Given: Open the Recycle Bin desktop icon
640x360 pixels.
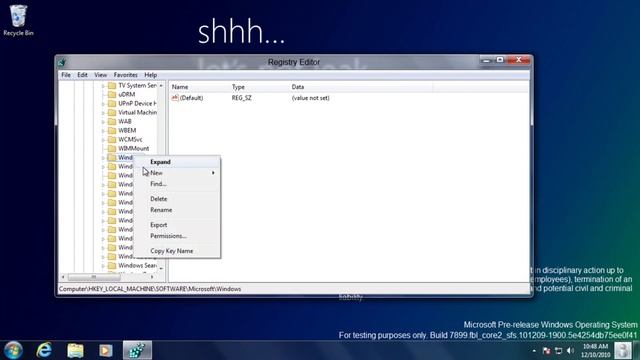Looking at the screenshot, I should tap(18, 20).
